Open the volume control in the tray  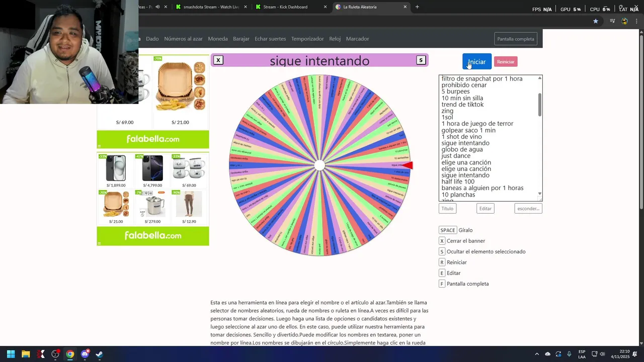click(603, 354)
